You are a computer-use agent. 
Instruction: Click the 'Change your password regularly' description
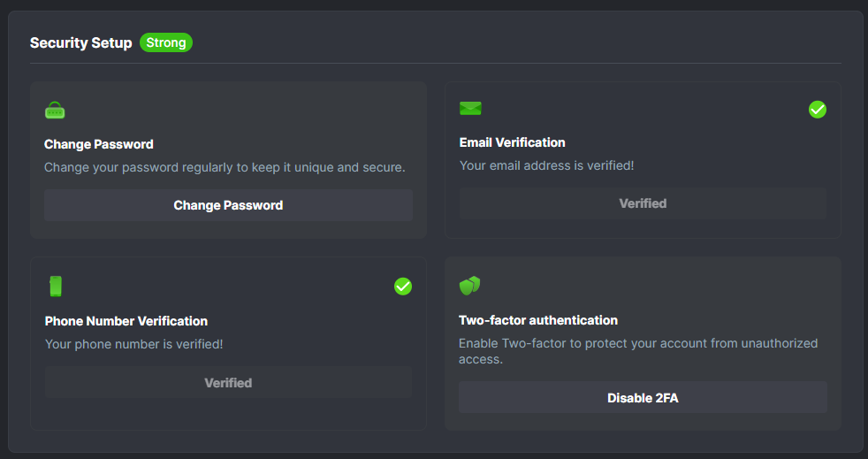point(225,167)
